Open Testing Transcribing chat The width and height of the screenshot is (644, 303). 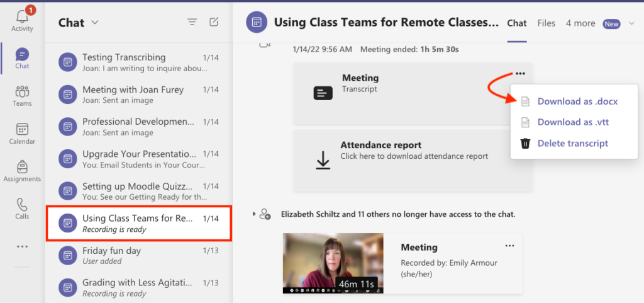pyautogui.click(x=139, y=62)
